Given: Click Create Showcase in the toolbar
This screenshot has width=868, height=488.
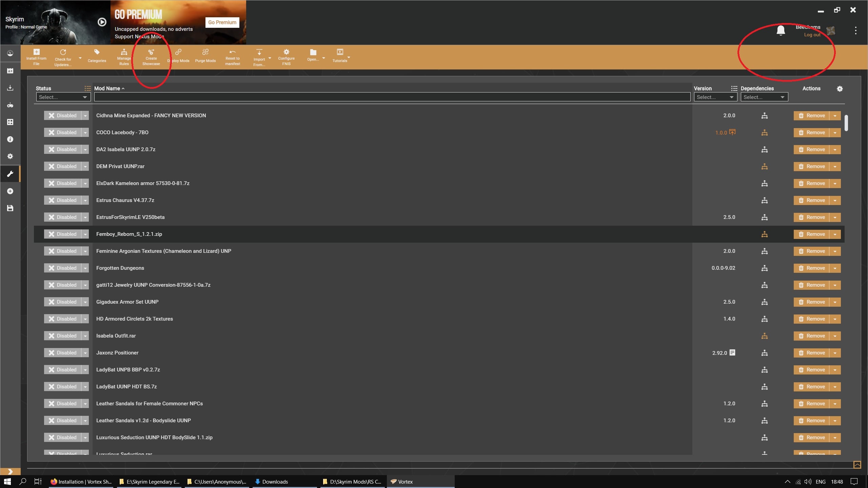Looking at the screenshot, I should coord(151,57).
